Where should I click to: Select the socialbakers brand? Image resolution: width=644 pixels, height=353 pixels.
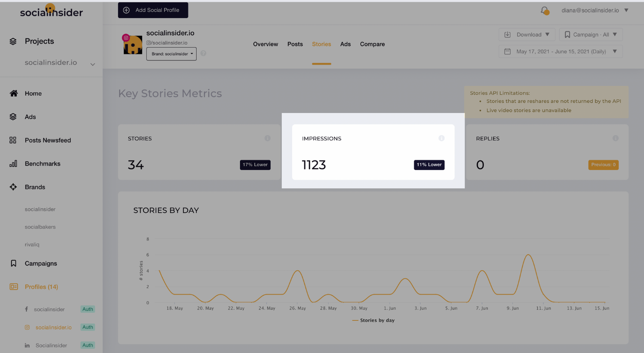pos(40,227)
